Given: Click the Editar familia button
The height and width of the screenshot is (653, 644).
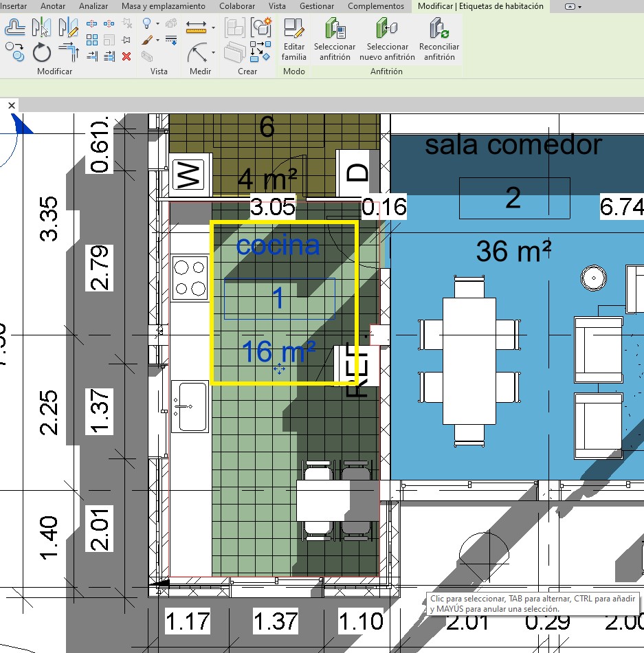Looking at the screenshot, I should [x=293, y=40].
